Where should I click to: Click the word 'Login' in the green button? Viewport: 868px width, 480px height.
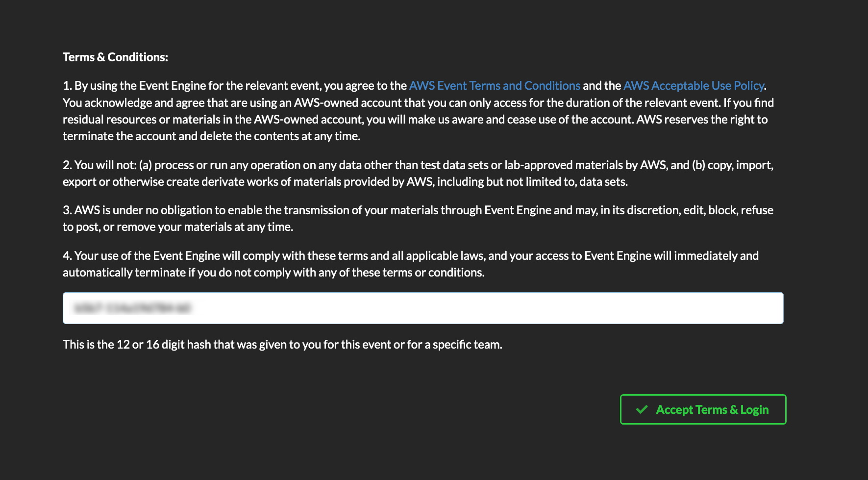pos(754,409)
